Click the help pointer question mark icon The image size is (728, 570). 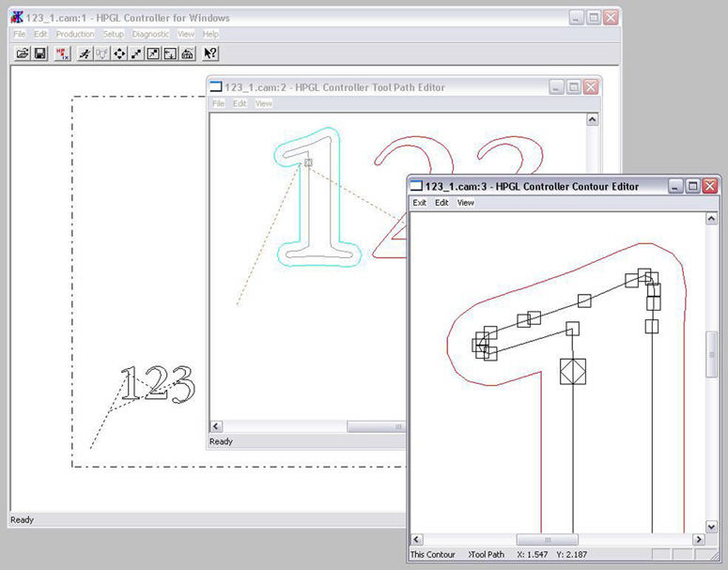(210, 54)
